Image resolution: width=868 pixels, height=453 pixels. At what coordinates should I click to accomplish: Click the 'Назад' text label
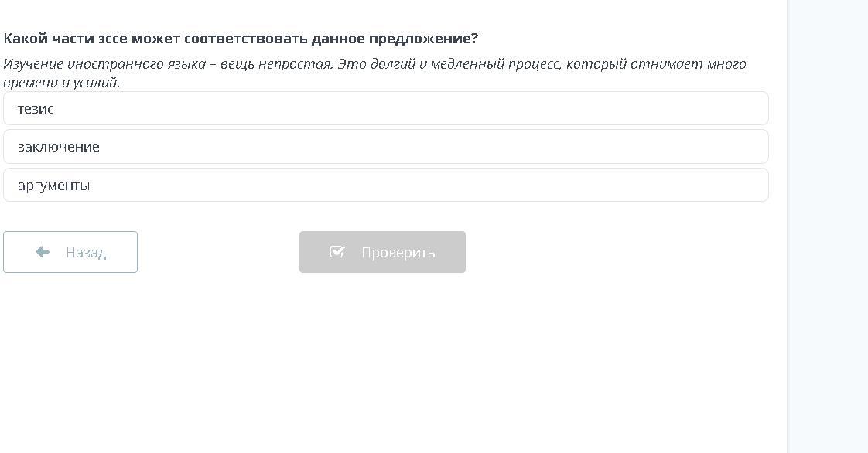[x=86, y=253]
